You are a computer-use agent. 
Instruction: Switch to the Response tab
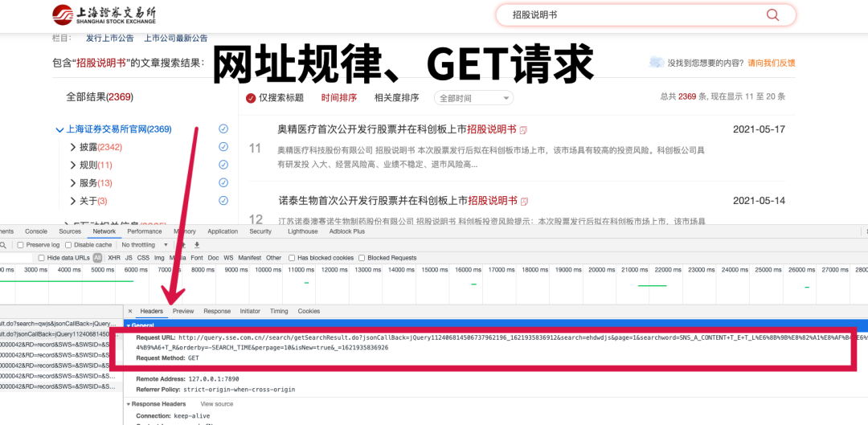click(217, 312)
